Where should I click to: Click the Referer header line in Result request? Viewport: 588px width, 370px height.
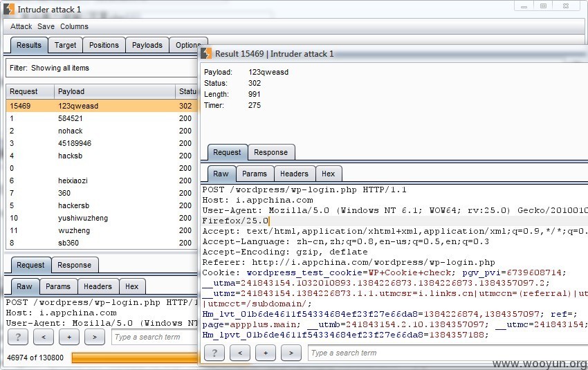coord(349,262)
